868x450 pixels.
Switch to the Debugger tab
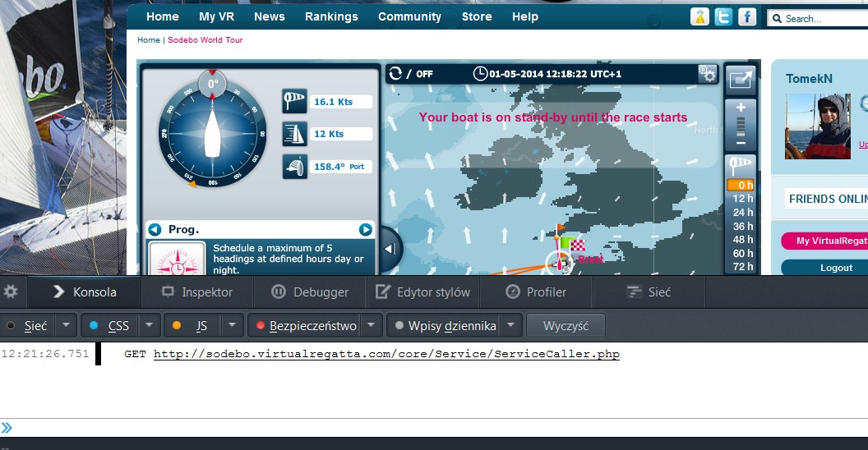point(311,292)
